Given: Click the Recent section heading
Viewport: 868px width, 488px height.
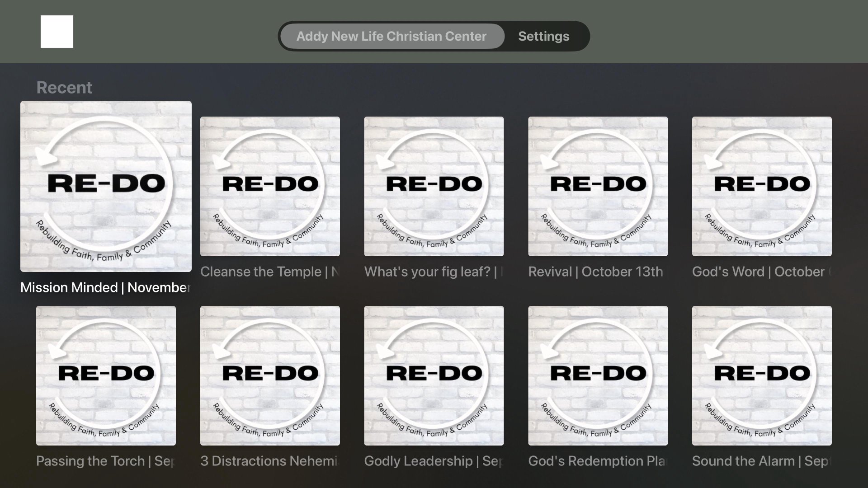Looking at the screenshot, I should pos(64,87).
